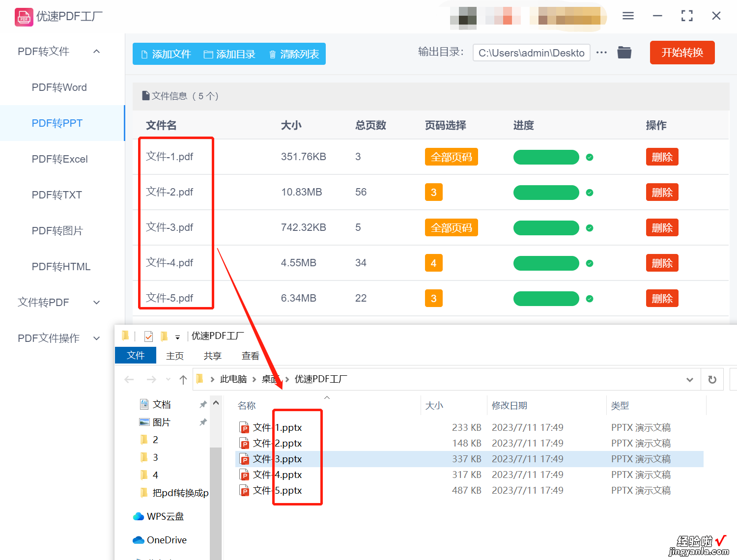
Task: Open the 把pdf转换成p folder in sidebar
Action: 174,493
